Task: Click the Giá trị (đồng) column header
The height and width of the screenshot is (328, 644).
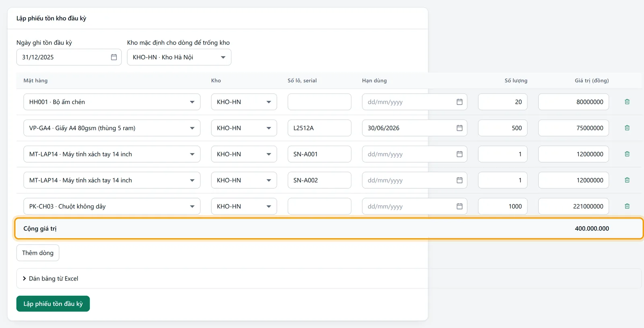Action: (592, 80)
